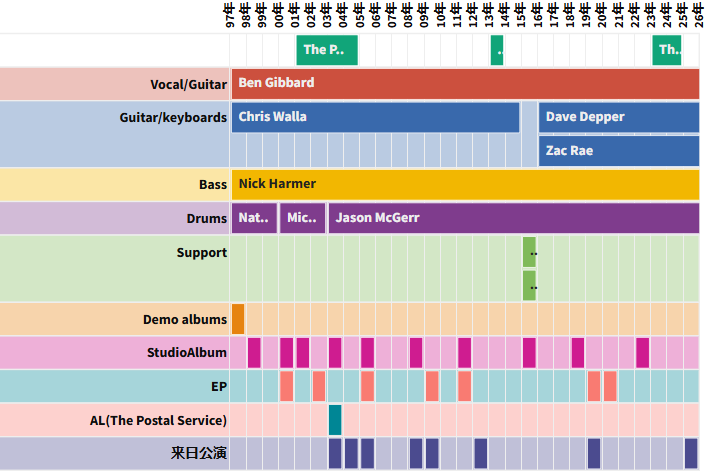Click the truncated "Nat.." drummer bar
The height and width of the screenshot is (472, 706).
coord(254,218)
